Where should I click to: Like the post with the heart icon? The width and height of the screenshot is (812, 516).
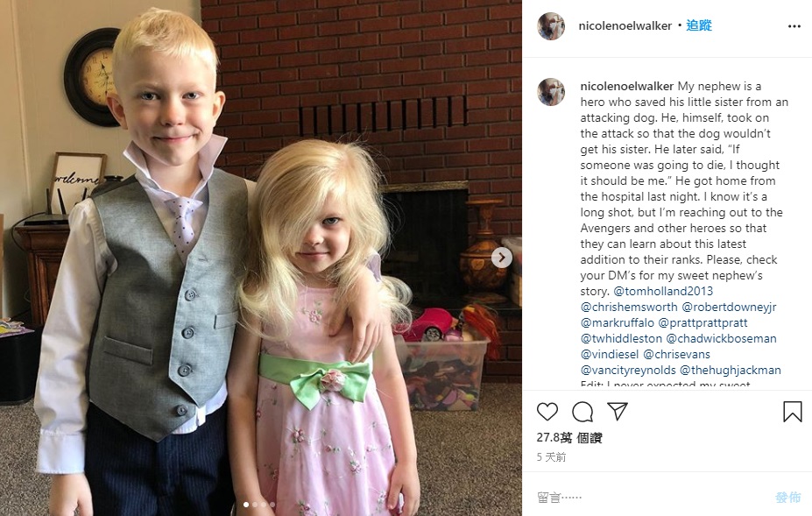pyautogui.click(x=547, y=412)
